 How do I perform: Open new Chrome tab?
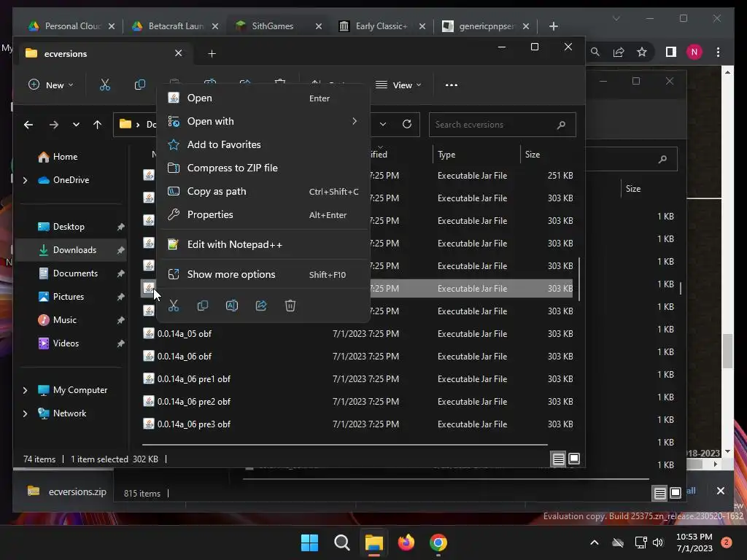553,26
